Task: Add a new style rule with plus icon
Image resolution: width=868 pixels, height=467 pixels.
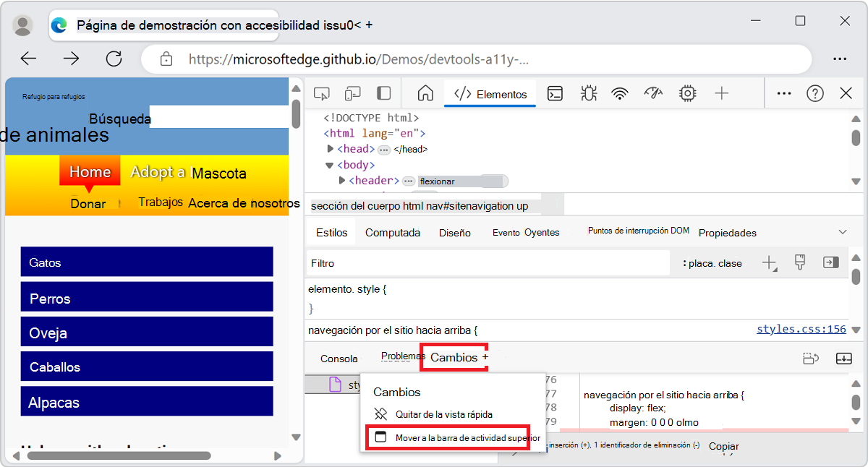Action: (x=769, y=262)
